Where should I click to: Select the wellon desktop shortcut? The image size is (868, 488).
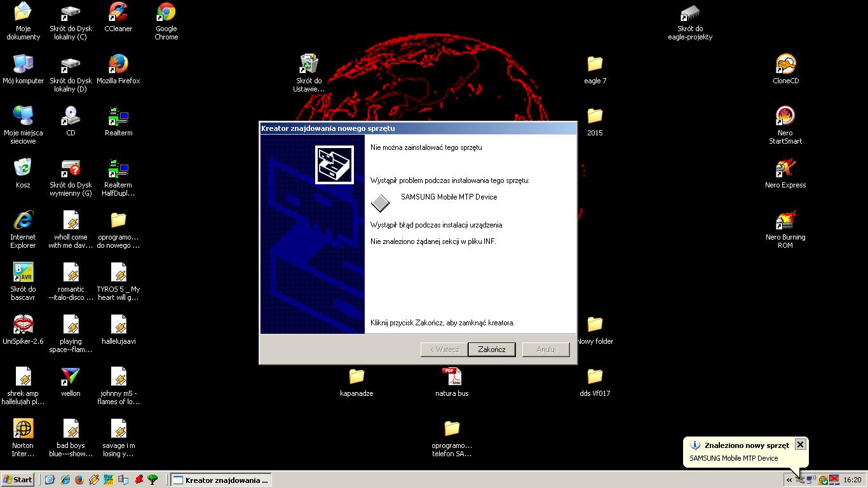(71, 382)
